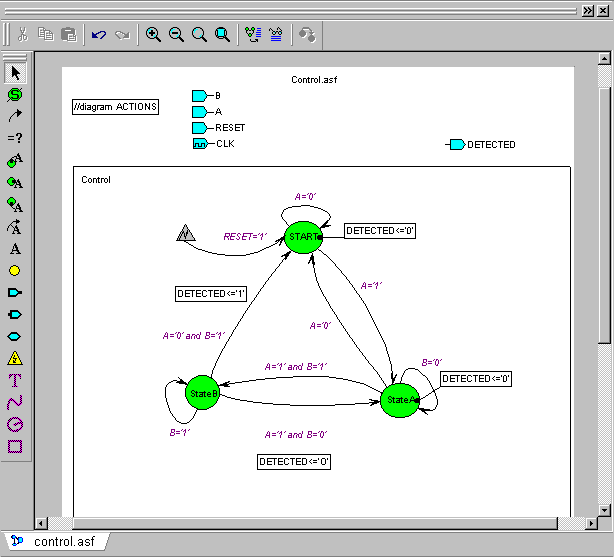This screenshot has width=614, height=558.
Task: Pick the purple rectangle tool
Action: pos(15,446)
